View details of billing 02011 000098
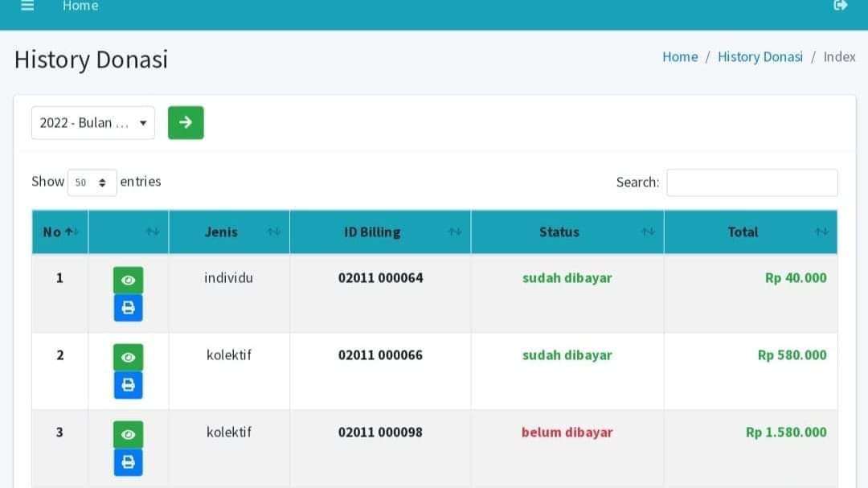This screenshot has height=488, width=868. coord(128,434)
